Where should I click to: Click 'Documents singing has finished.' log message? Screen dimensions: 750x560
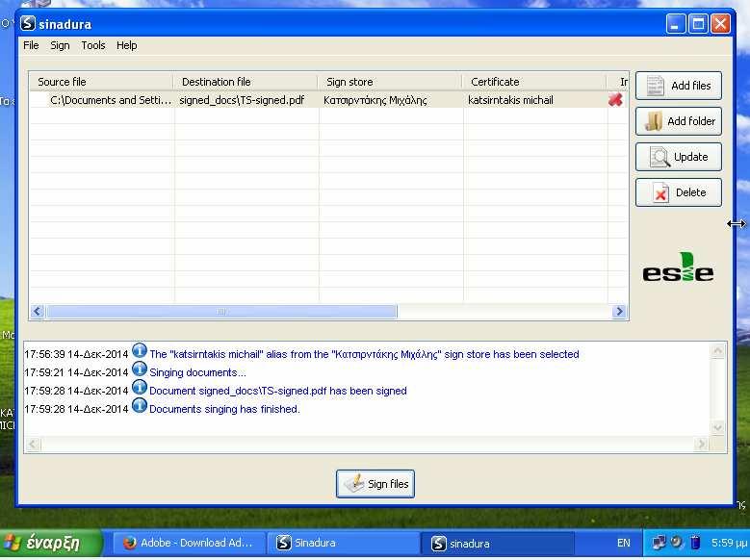pyautogui.click(x=224, y=409)
